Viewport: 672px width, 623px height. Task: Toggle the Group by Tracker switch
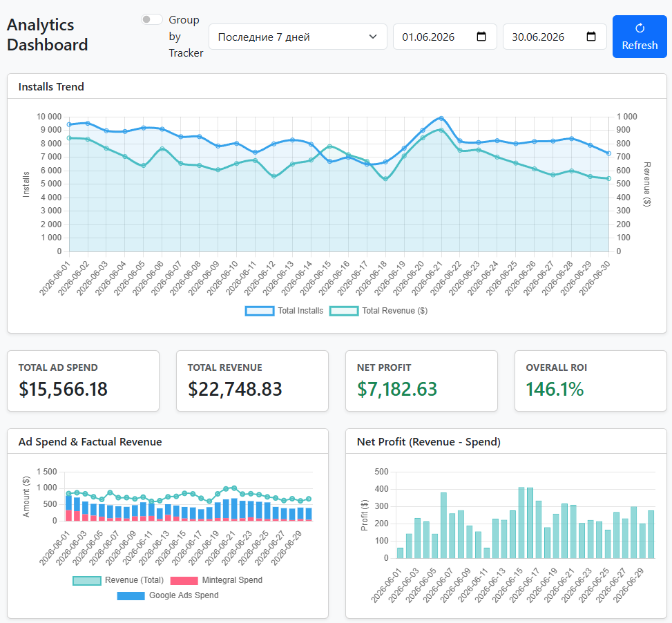(x=152, y=19)
